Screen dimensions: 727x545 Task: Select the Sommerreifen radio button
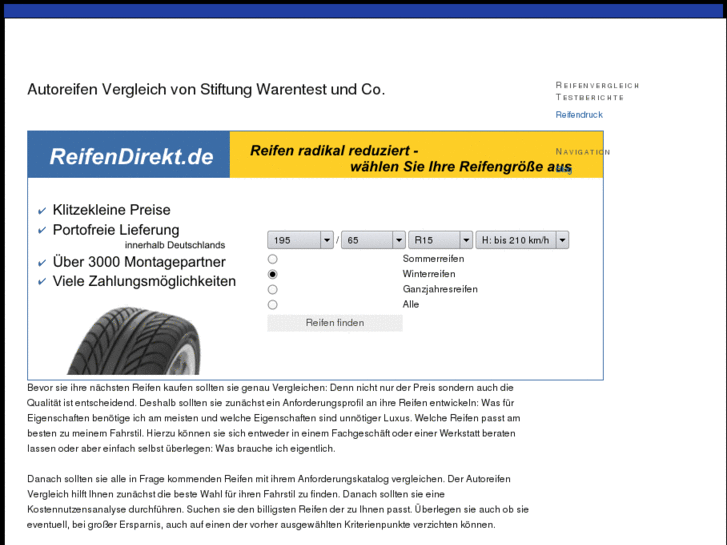click(273, 259)
